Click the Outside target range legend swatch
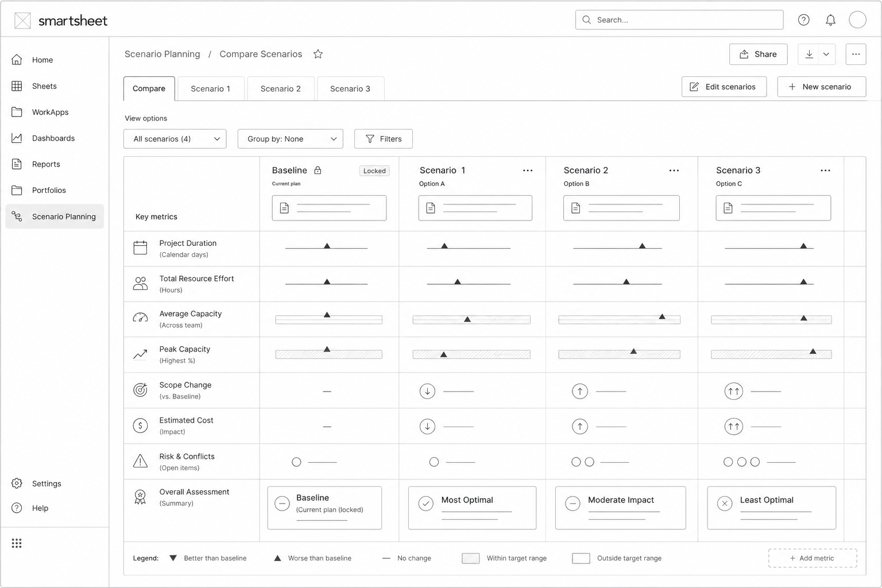Screen dimensions: 882x588 tap(581, 558)
